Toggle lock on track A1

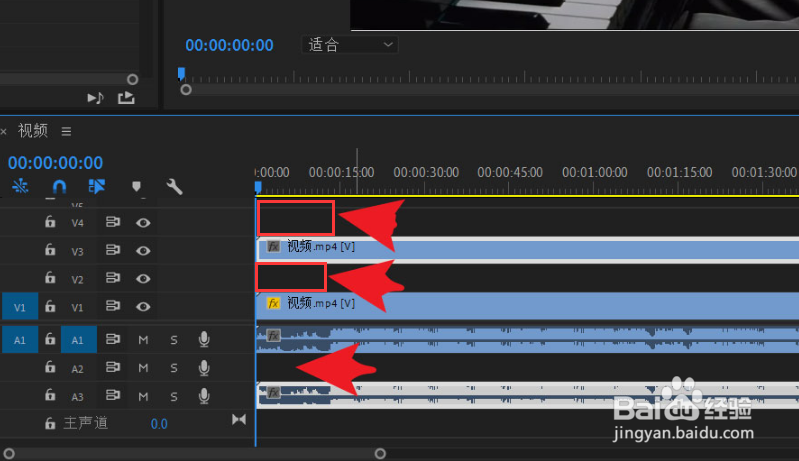(x=50, y=339)
